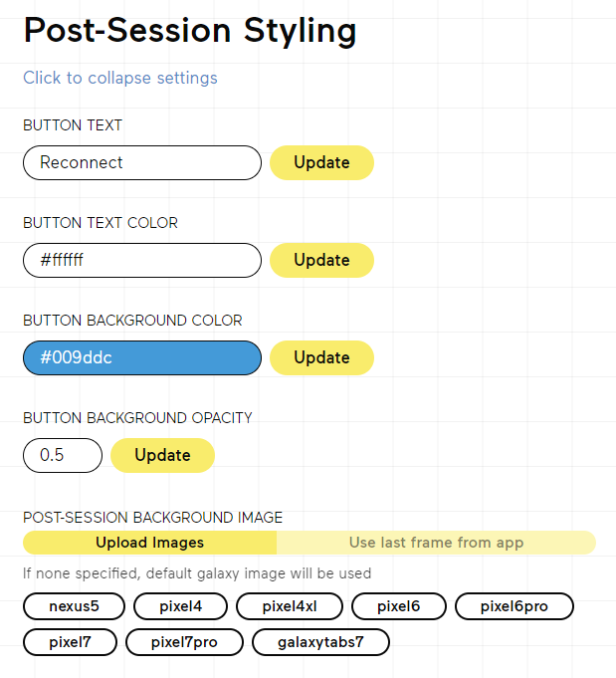616x678 pixels.
Task: Update the Button Background Opacity
Action: [162, 456]
